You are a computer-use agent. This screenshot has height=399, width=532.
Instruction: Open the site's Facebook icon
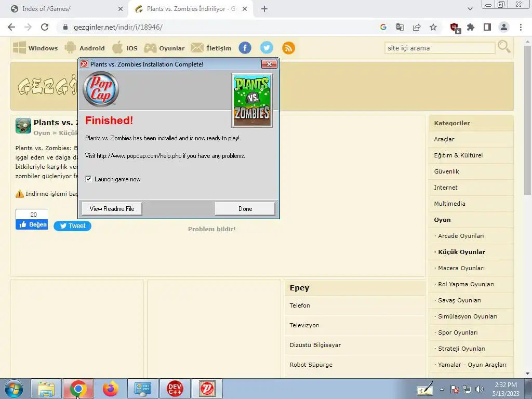[245, 48]
